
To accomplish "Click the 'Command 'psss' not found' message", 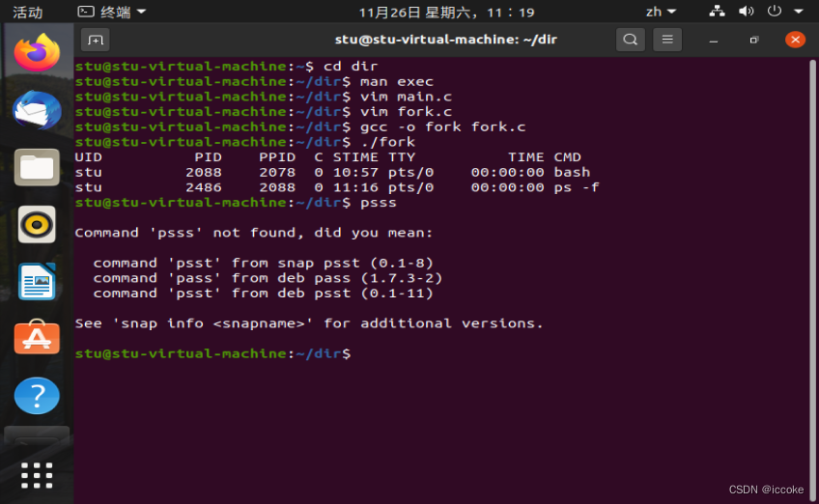I will pos(254,233).
